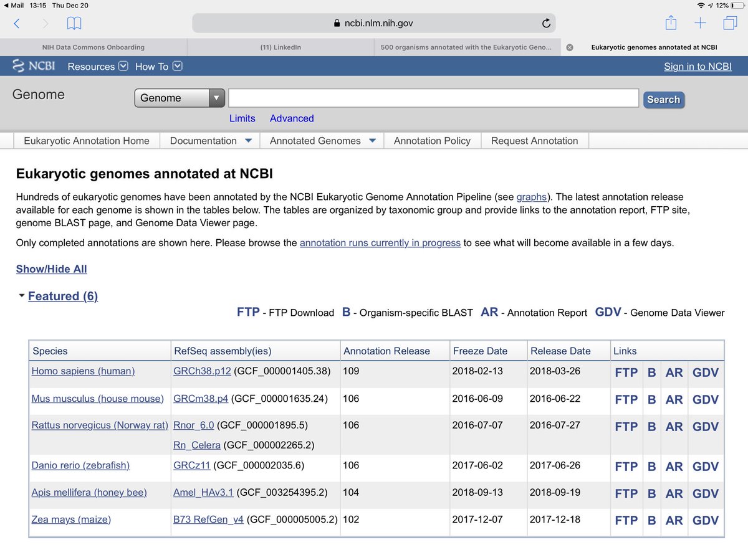
Task: Open Homo sapiens (human) species link
Action: pos(83,371)
